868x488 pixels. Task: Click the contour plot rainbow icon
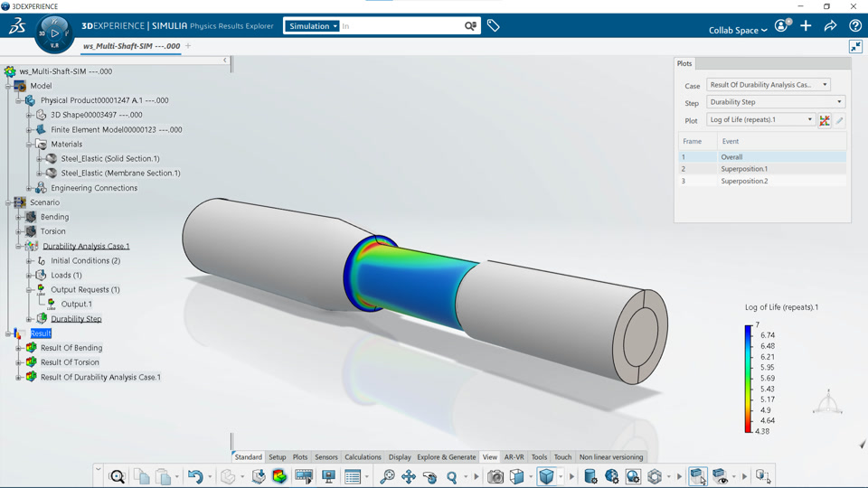tap(279, 476)
